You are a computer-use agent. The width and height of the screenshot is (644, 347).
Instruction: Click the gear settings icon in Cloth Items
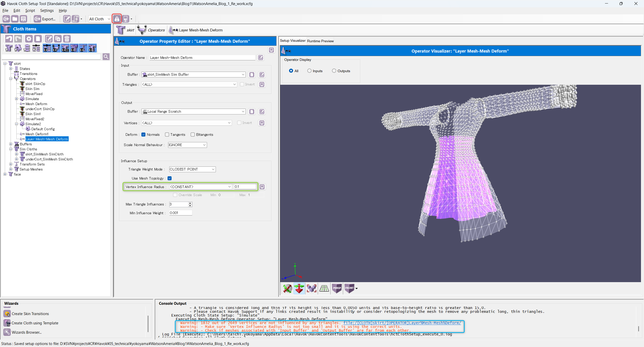click(x=29, y=39)
